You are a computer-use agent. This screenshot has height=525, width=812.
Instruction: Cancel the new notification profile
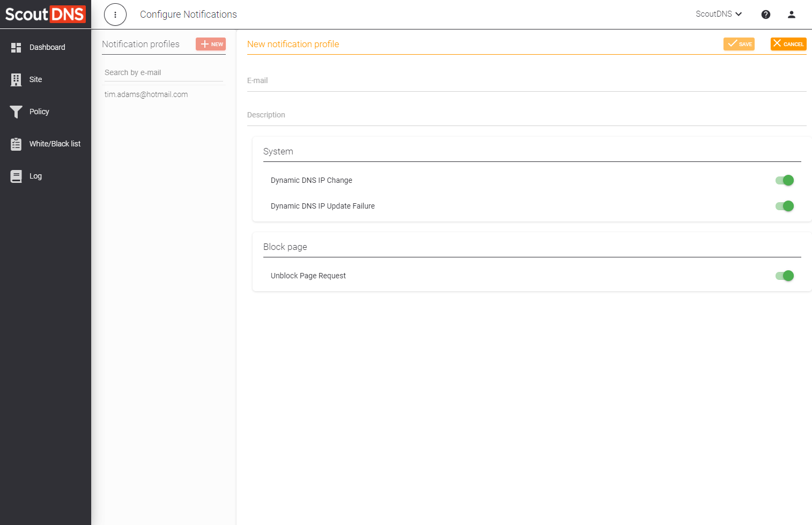coord(788,44)
